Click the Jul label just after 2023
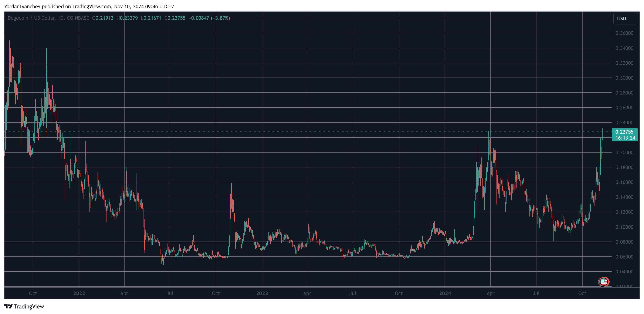The image size is (644, 314). [x=353, y=293]
